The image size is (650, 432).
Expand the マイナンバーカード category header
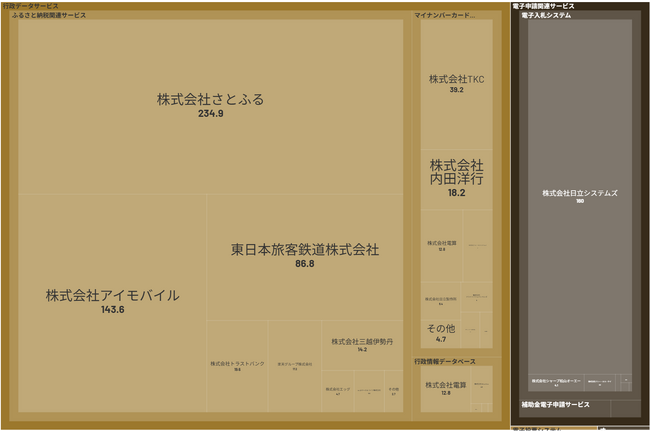[x=444, y=16]
